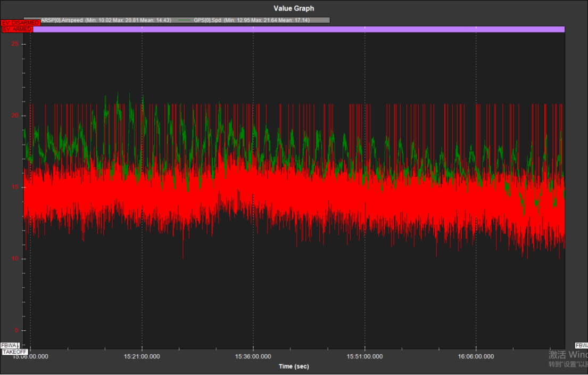
Task: Select the EV: ARMED event label
Action: coord(17,29)
